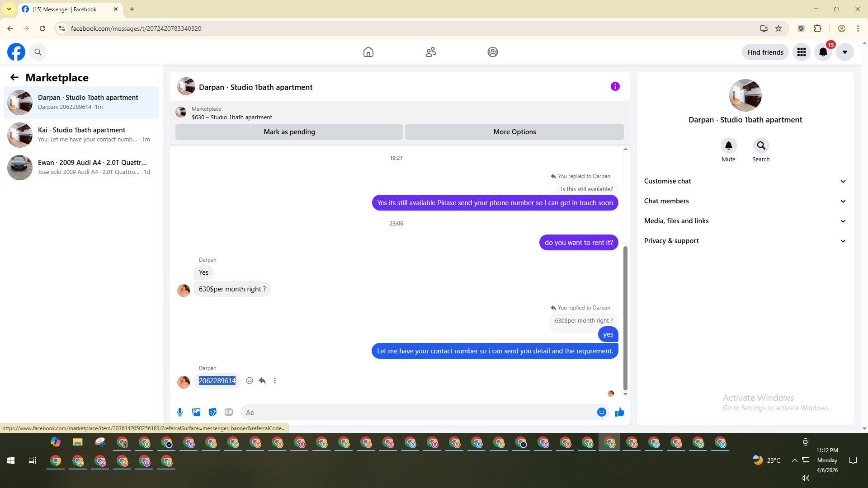The height and width of the screenshot is (488, 868).
Task: Open the Chrome extensions puzzle icon
Action: (817, 28)
